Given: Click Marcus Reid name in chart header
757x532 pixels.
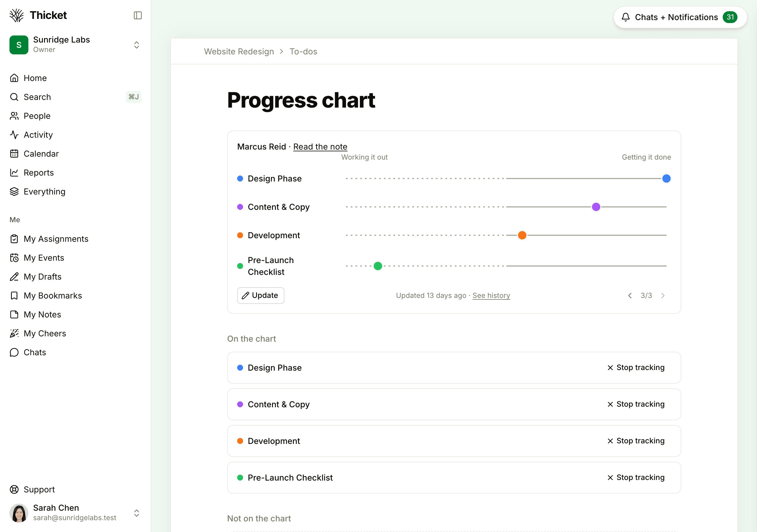Looking at the screenshot, I should click(x=261, y=147).
